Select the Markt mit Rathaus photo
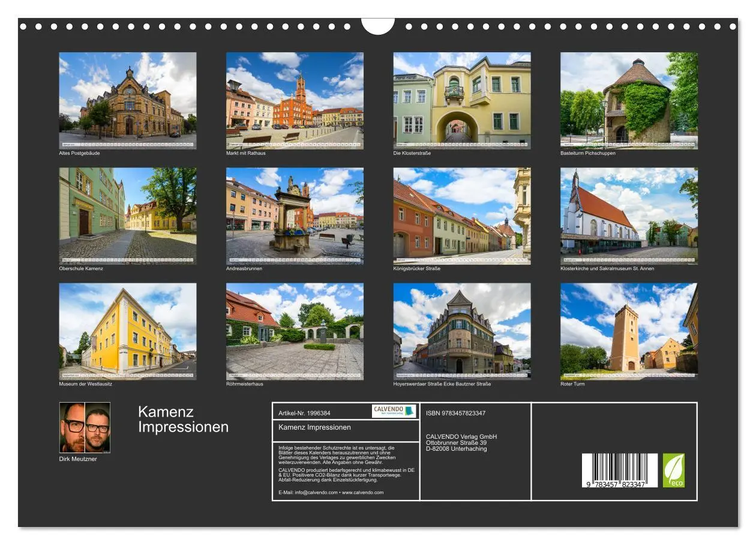This screenshot has width=756, height=545. (x=295, y=100)
